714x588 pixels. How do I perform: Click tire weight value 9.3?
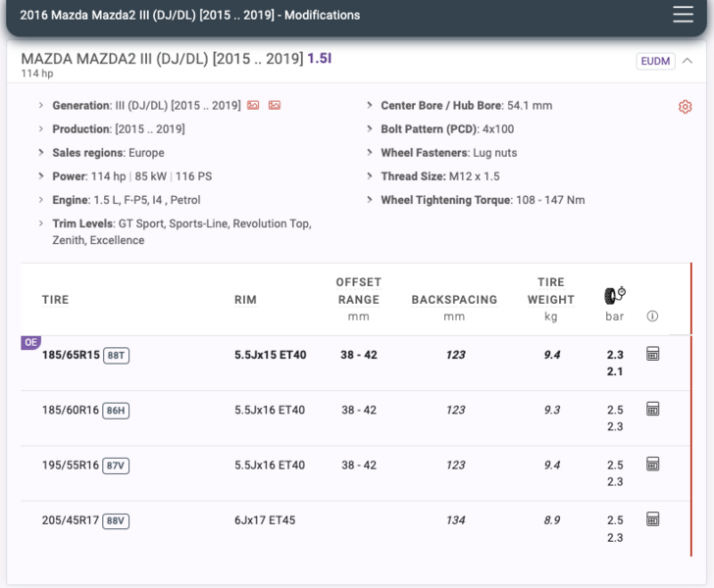coord(552,410)
